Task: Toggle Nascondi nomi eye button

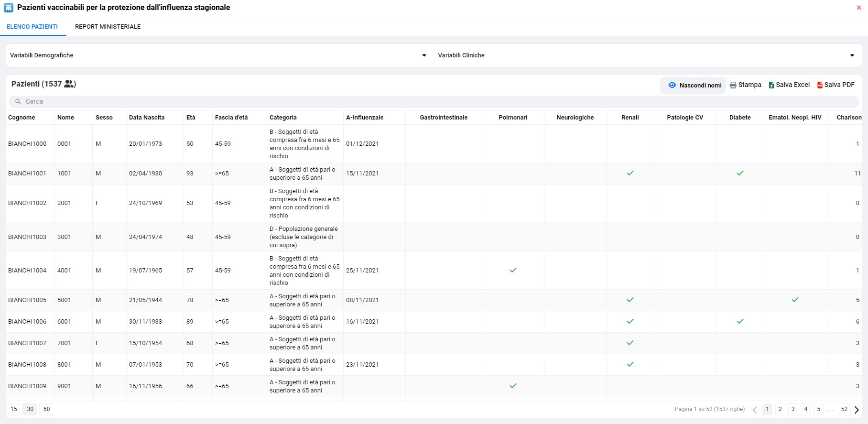Action: 694,85
